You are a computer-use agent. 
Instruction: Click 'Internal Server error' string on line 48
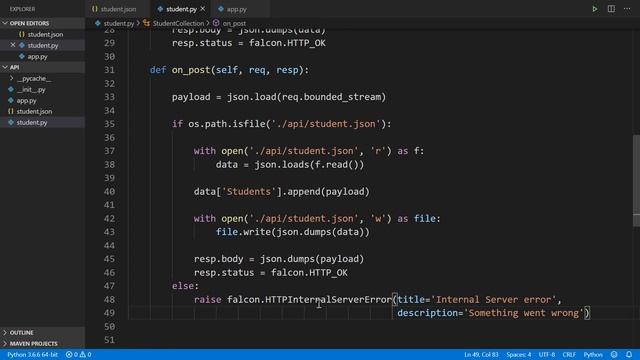click(493, 300)
